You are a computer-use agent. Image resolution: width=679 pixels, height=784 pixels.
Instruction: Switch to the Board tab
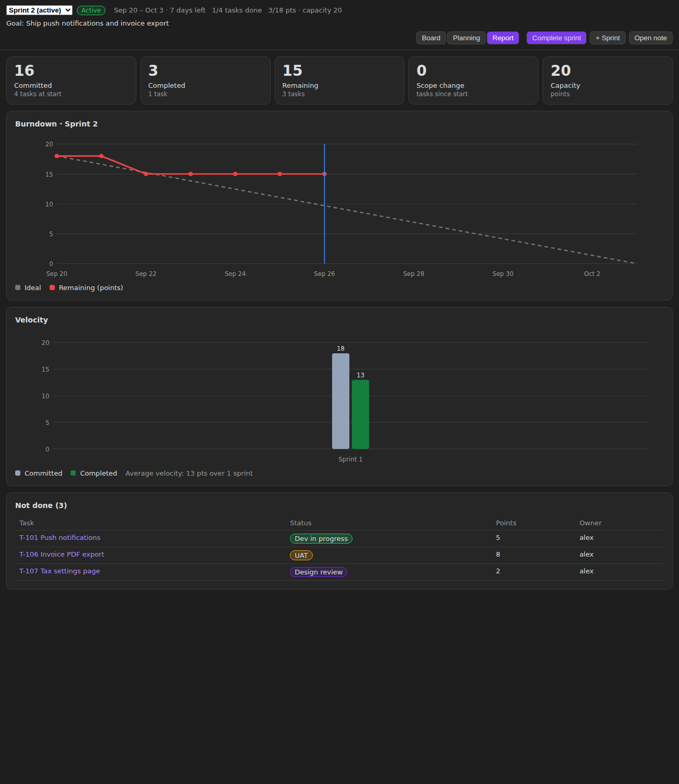click(431, 38)
